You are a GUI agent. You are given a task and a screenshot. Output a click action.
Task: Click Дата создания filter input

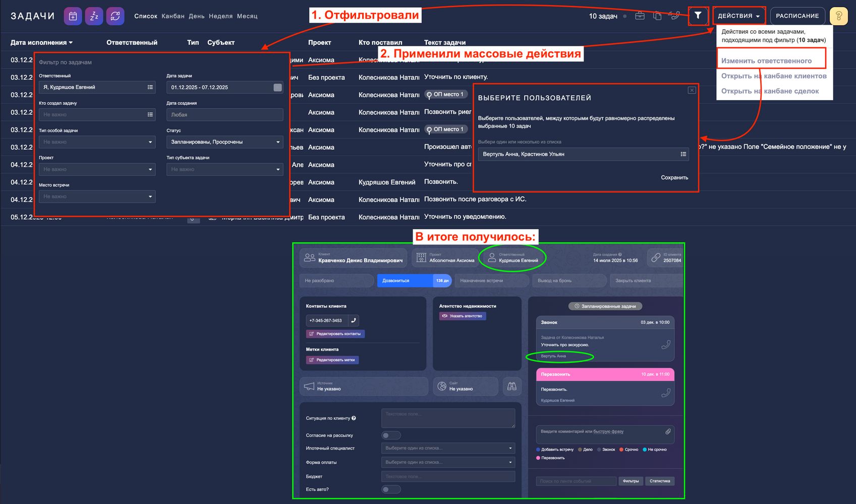[224, 114]
